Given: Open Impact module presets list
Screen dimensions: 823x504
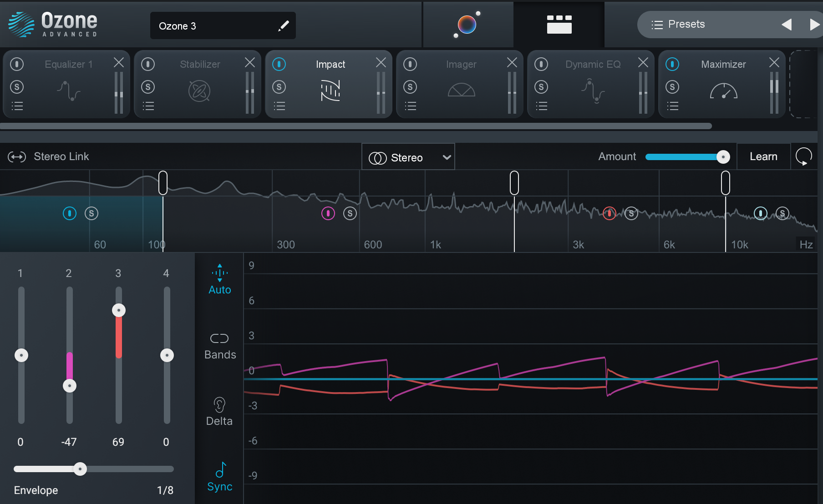Looking at the screenshot, I should tap(279, 106).
